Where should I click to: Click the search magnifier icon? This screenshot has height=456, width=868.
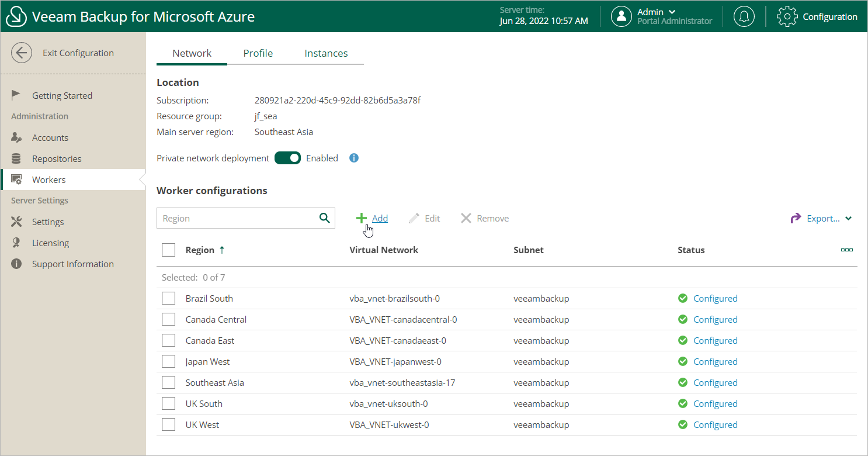coord(325,218)
